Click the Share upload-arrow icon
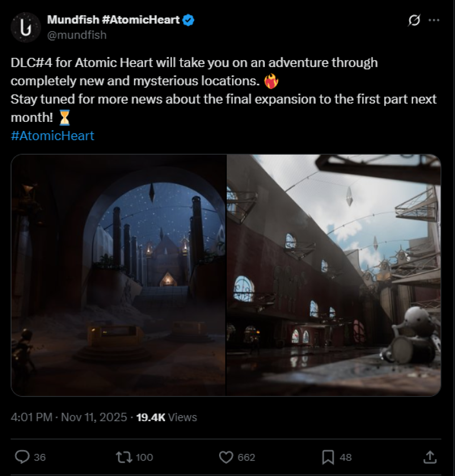Viewport: 455px width, 476px height. coord(429,457)
